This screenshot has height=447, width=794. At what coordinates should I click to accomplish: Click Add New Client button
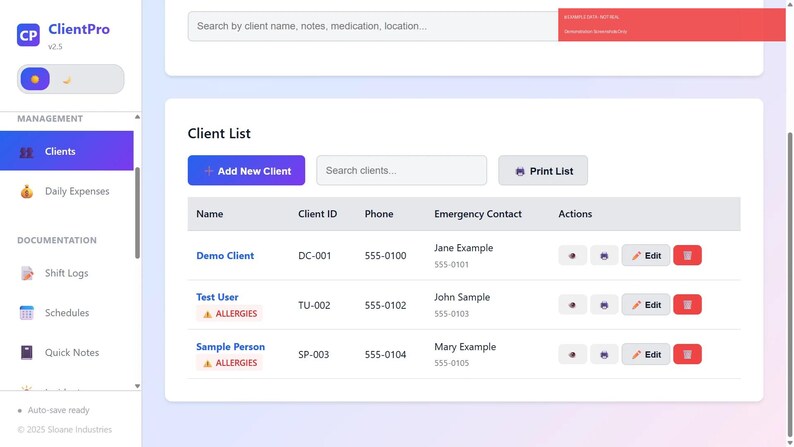pyautogui.click(x=246, y=171)
